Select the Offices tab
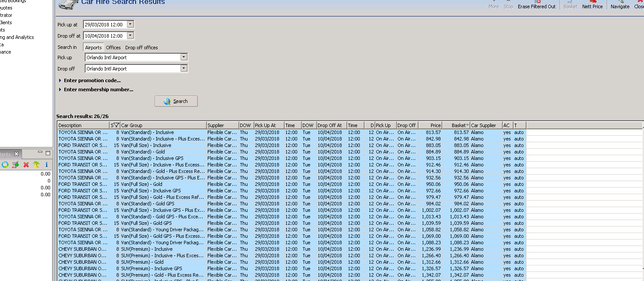Viewport: 644px width, 281px height. tap(114, 48)
